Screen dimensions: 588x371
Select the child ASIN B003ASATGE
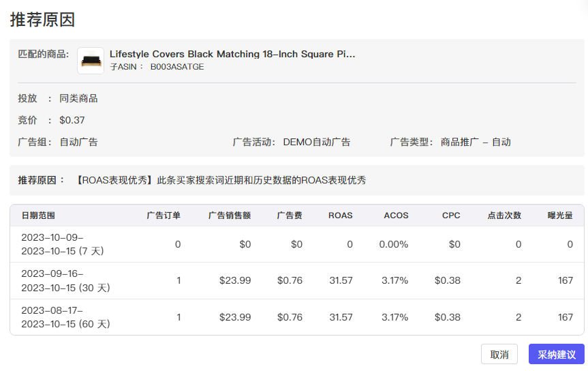177,67
